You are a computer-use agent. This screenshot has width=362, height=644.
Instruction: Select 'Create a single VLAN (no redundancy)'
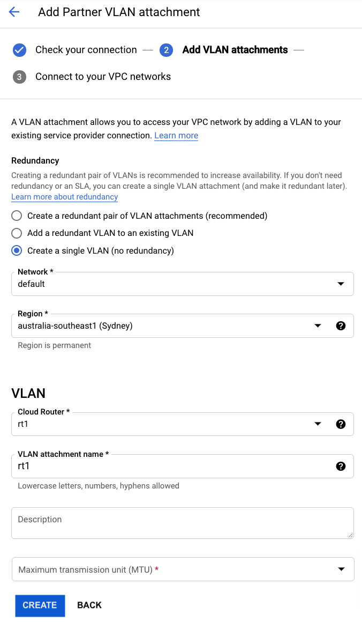pos(16,250)
